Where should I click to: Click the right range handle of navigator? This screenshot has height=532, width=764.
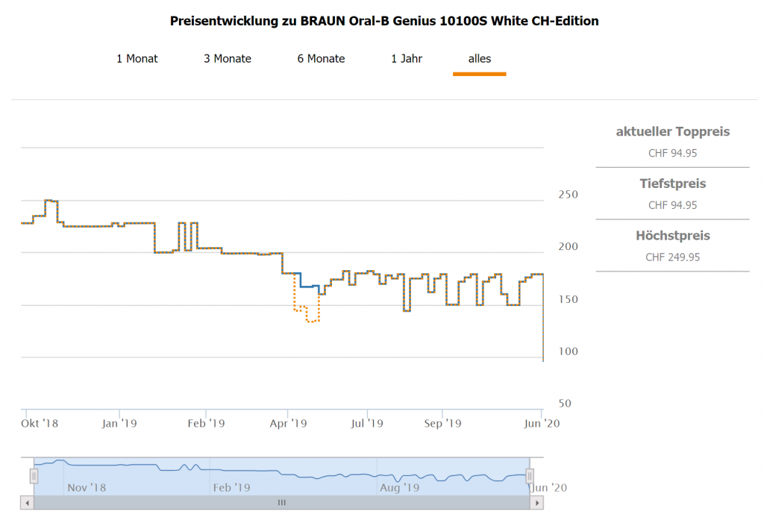tap(530, 475)
